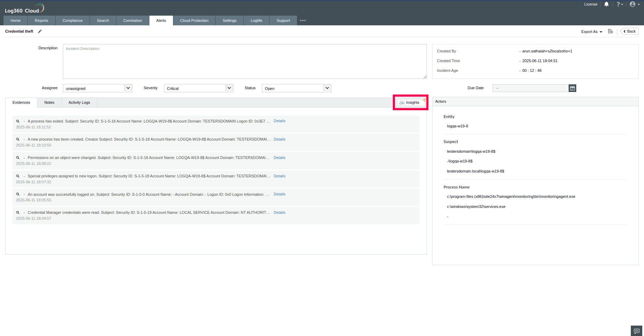This screenshot has height=336, width=644.
Task: Open the help question mark menu
Action: (x=619, y=4)
